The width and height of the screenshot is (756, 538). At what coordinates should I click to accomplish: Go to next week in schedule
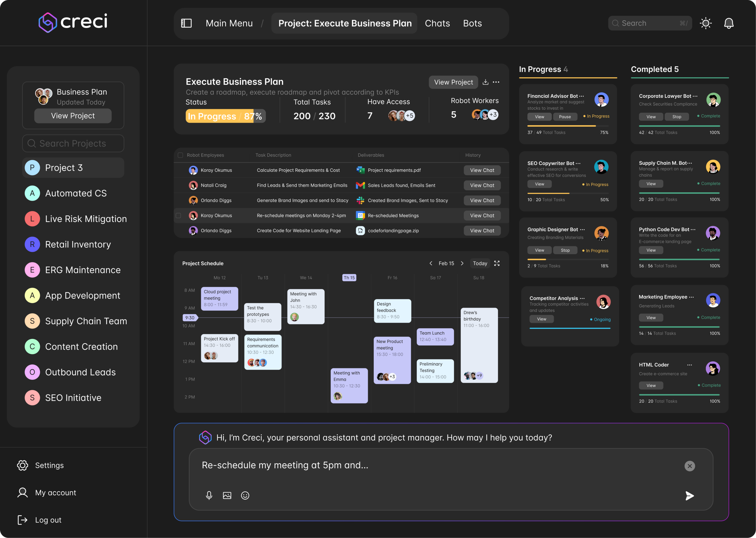(x=462, y=263)
